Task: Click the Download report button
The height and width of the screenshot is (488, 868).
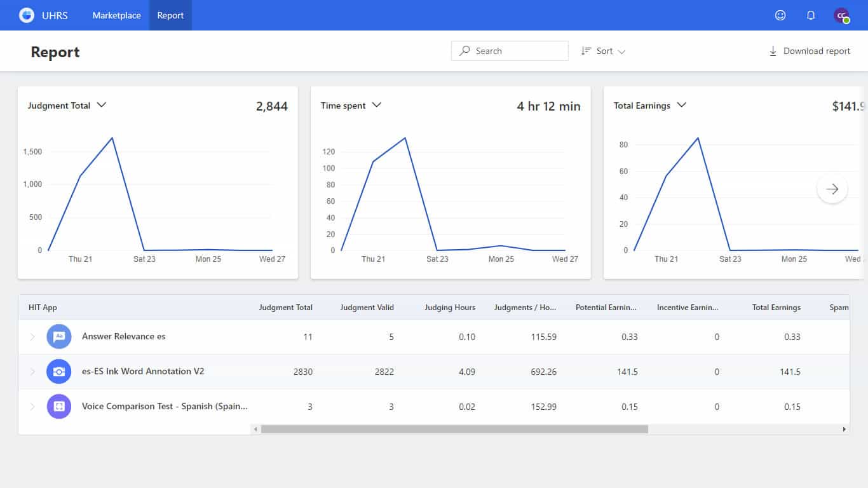Action: click(810, 51)
